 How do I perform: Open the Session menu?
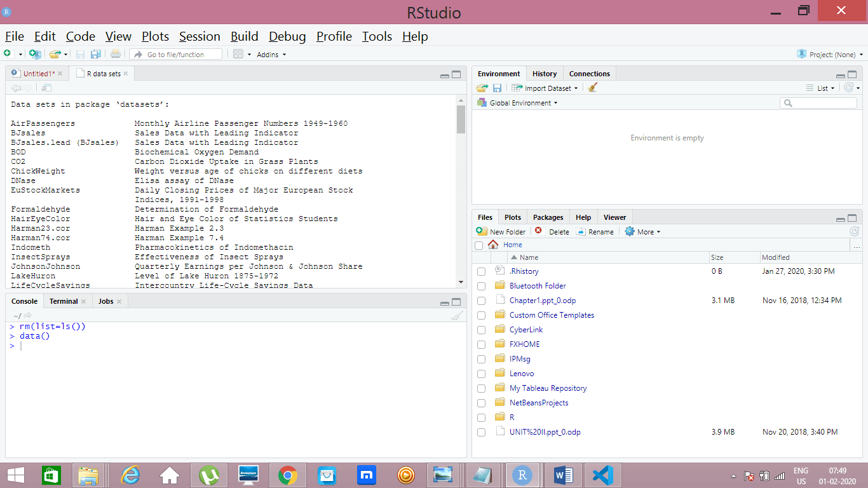200,36
